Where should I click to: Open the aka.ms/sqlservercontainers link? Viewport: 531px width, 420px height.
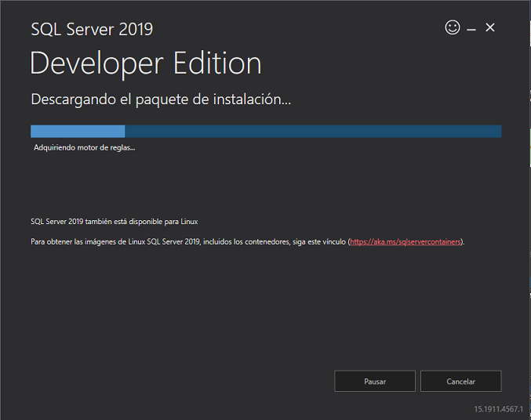[406, 241]
